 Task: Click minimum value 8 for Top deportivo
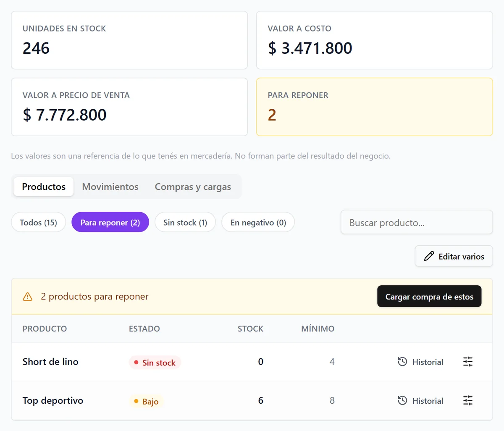(332, 401)
